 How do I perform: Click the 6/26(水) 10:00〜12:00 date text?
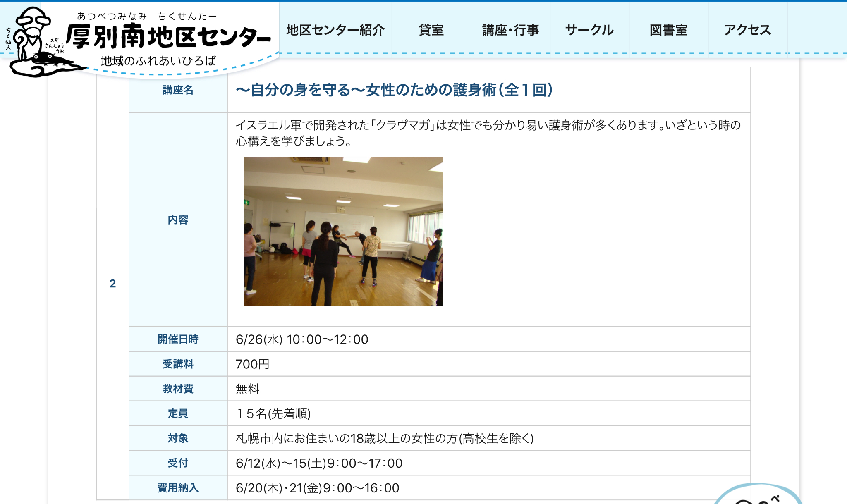[302, 339]
